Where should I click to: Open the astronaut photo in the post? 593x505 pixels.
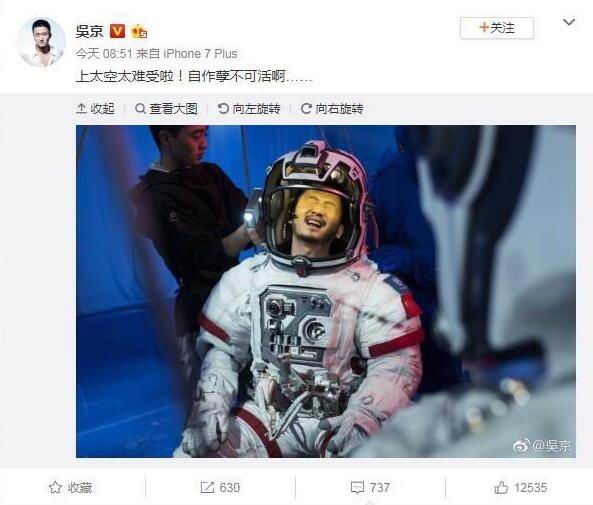[326, 291]
